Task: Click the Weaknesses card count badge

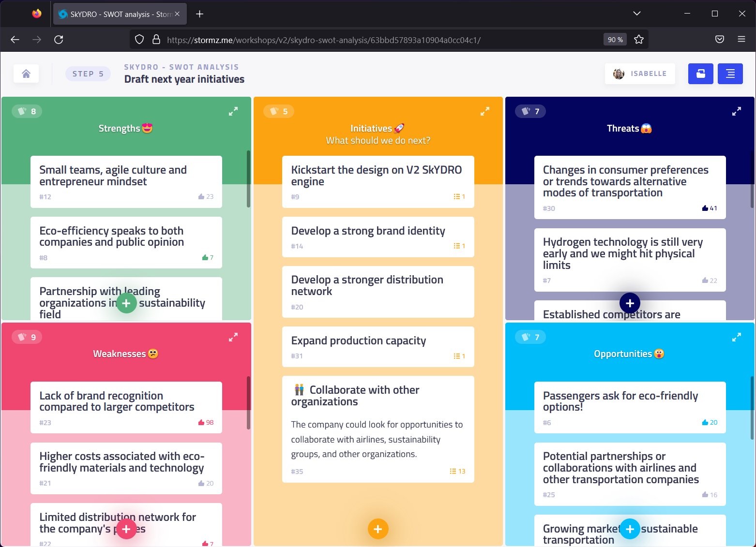Action: (x=27, y=337)
